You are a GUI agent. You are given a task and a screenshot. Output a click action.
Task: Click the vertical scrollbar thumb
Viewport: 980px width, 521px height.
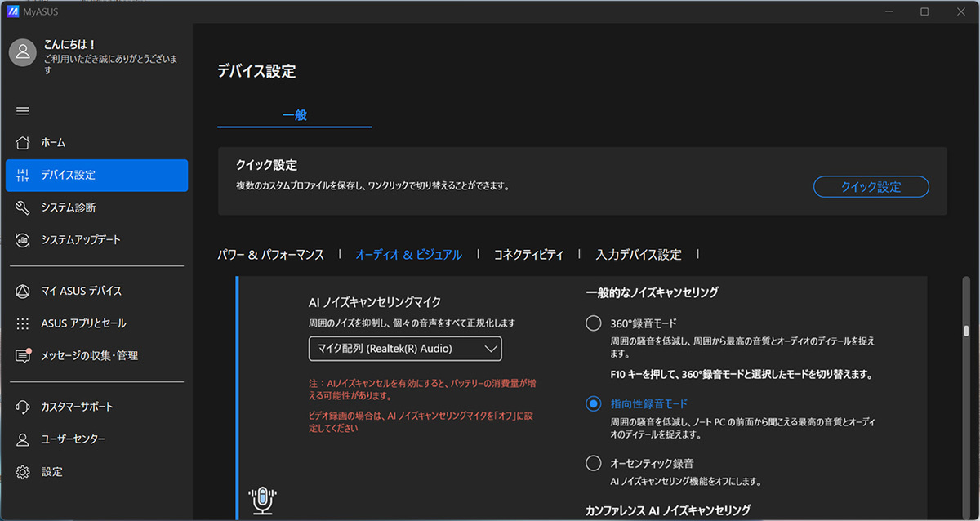(x=966, y=331)
